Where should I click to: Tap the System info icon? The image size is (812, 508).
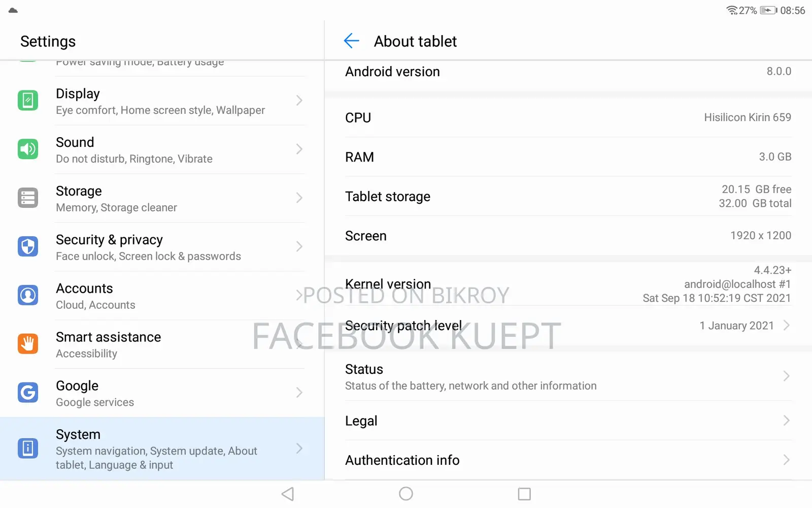[28, 449]
